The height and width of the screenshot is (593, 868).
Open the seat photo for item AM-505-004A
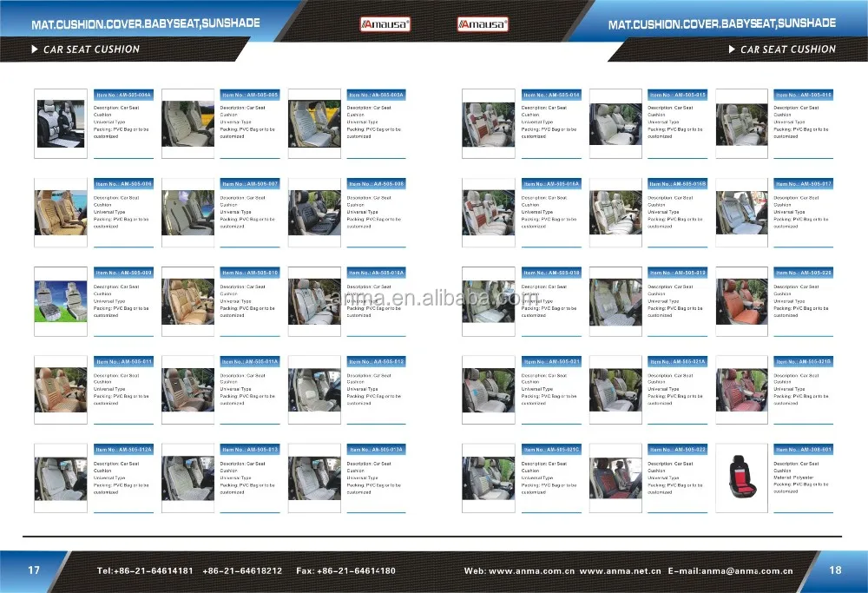[61, 123]
